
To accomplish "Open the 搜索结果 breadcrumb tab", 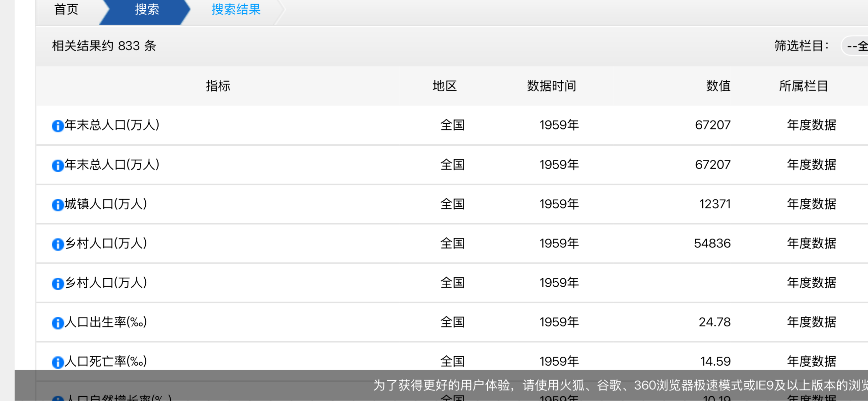I will [236, 10].
